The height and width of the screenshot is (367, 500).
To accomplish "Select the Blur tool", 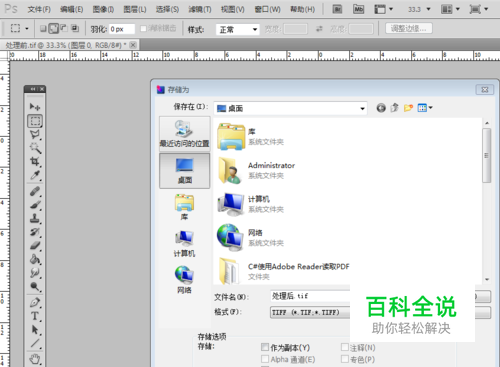I will (x=35, y=273).
